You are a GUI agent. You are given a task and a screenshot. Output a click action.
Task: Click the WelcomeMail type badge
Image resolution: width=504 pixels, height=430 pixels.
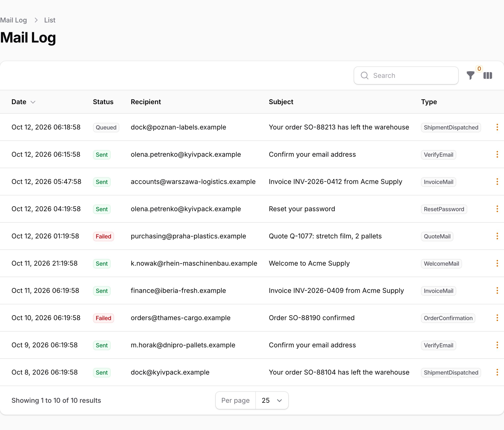pyautogui.click(x=441, y=264)
